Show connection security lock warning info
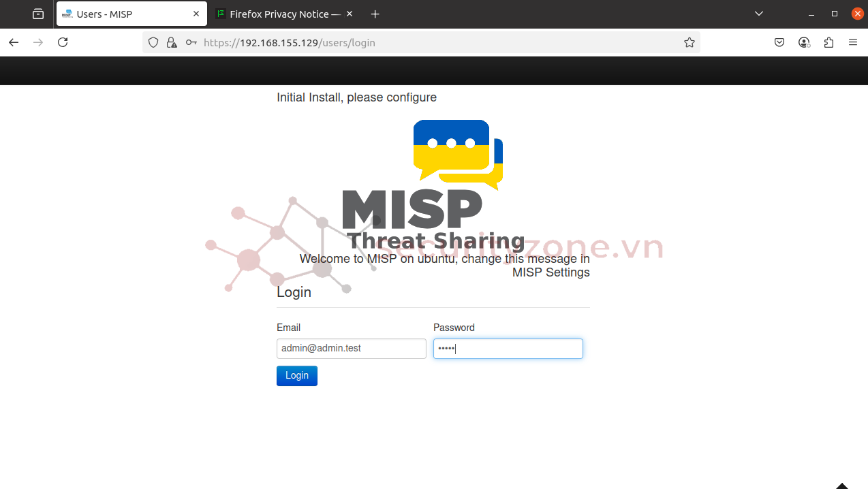868x489 pixels. click(172, 42)
